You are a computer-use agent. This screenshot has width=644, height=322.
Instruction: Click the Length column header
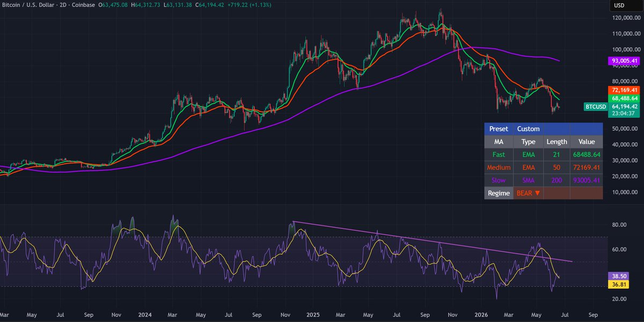[x=557, y=142]
